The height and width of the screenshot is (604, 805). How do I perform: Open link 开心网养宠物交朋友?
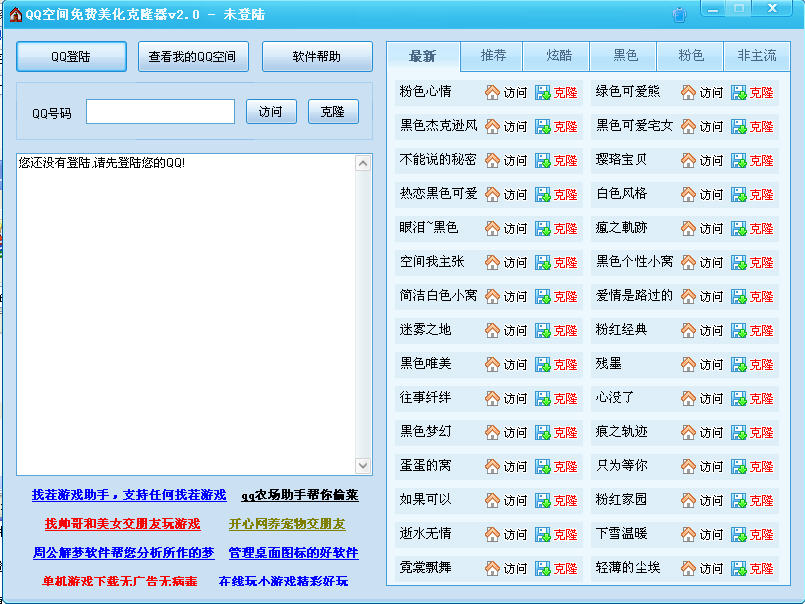point(287,524)
